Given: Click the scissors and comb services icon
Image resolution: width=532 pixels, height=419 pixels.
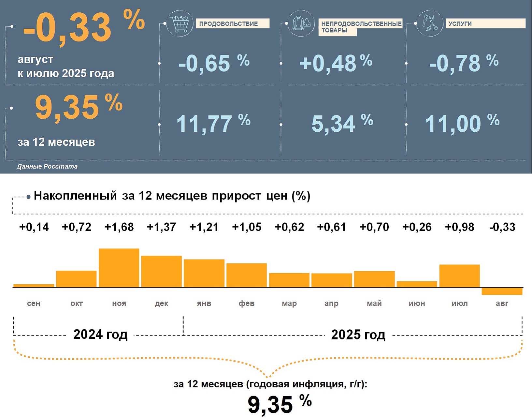Looking at the screenshot, I should [x=430, y=23].
